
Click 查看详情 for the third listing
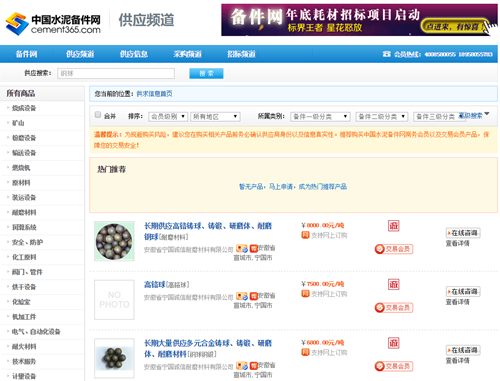pyautogui.click(x=458, y=361)
